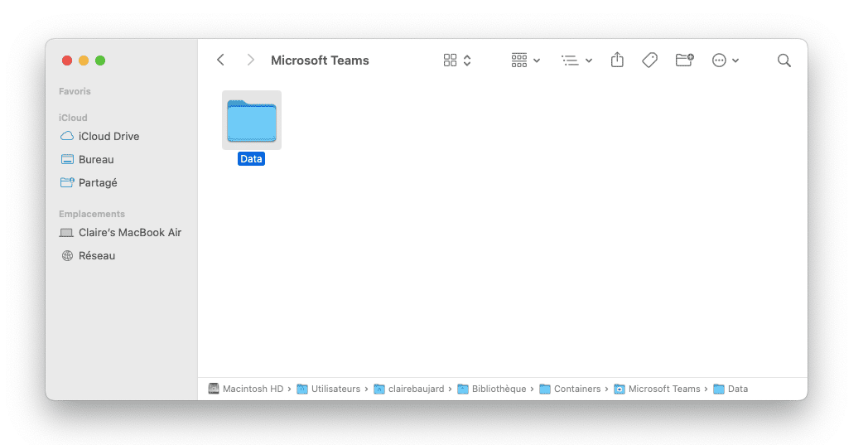
Task: Go forward with the right chevron
Action: [251, 60]
